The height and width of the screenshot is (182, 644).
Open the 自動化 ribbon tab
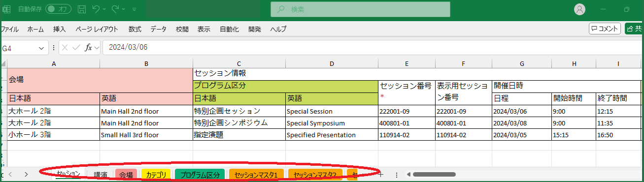(x=229, y=29)
